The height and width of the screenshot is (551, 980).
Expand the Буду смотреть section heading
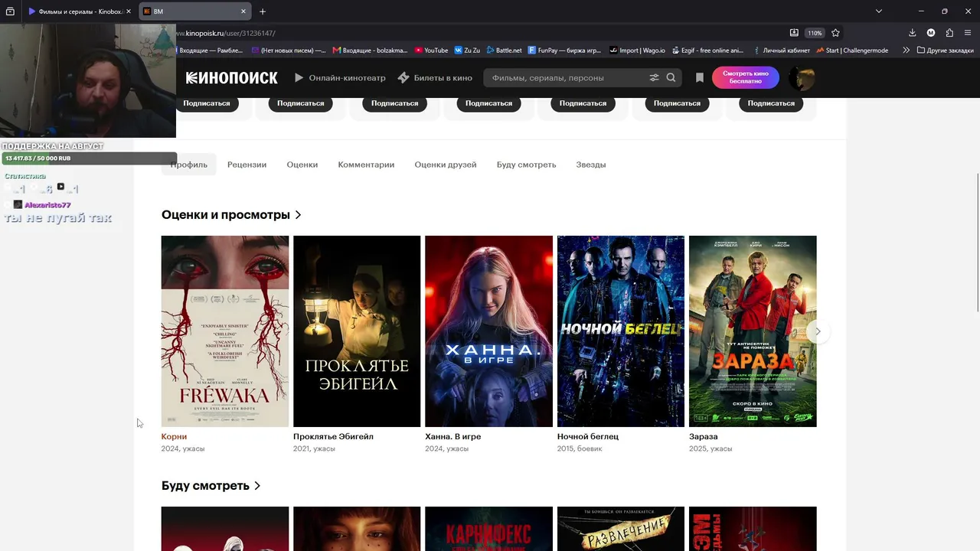(211, 486)
